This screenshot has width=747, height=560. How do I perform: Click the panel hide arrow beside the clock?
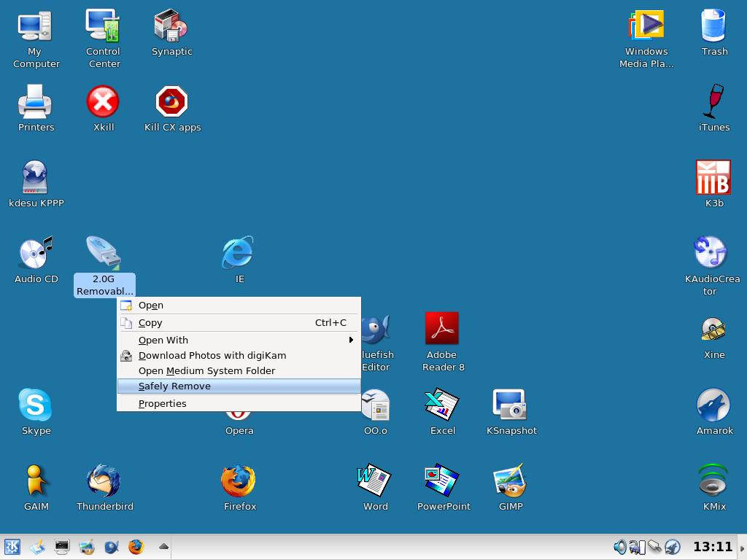(742, 547)
